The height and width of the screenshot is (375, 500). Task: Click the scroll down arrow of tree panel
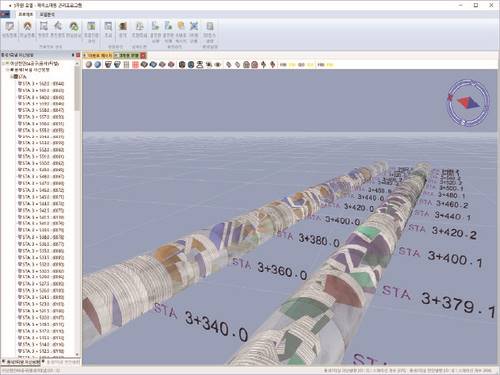click(x=77, y=354)
